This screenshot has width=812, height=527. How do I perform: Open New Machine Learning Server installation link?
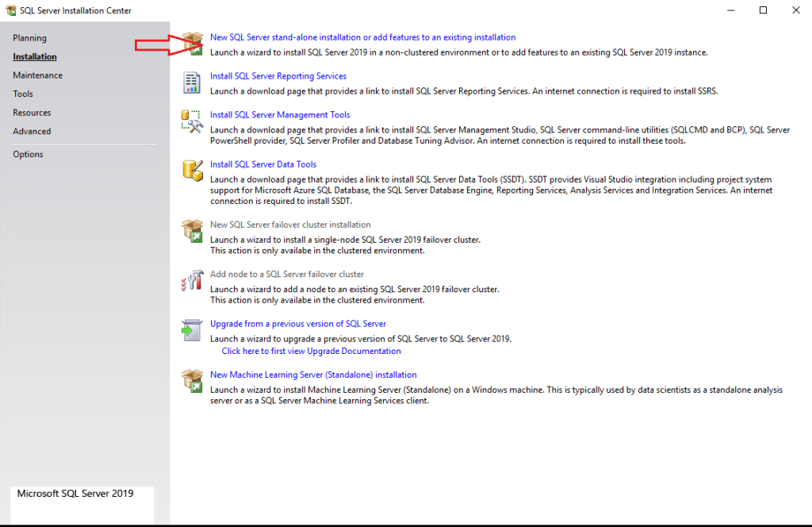[313, 374]
